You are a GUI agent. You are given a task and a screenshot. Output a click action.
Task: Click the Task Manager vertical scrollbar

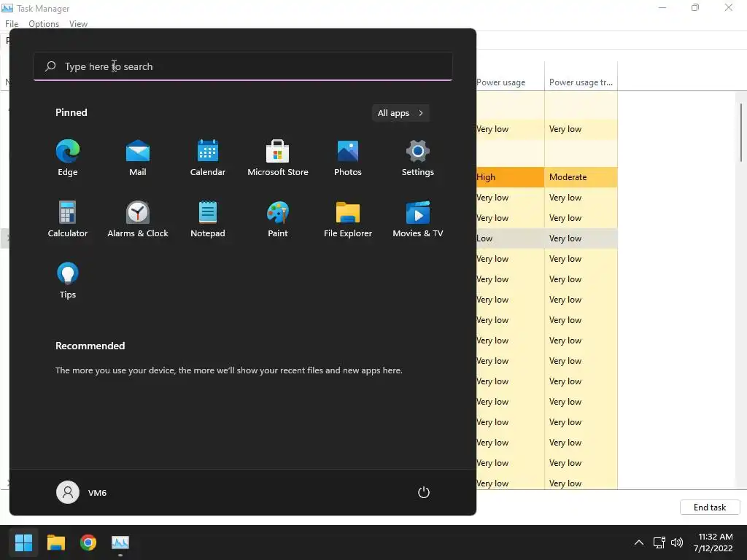click(741, 133)
